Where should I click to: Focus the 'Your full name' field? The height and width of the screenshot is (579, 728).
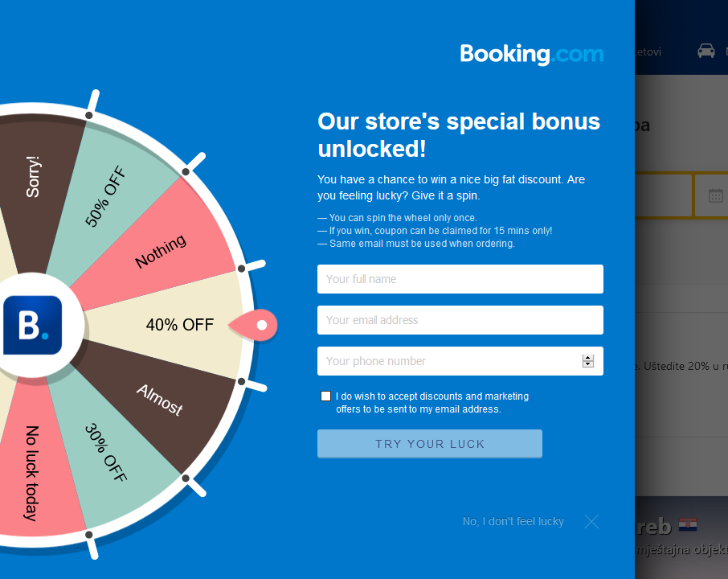pyautogui.click(x=460, y=279)
